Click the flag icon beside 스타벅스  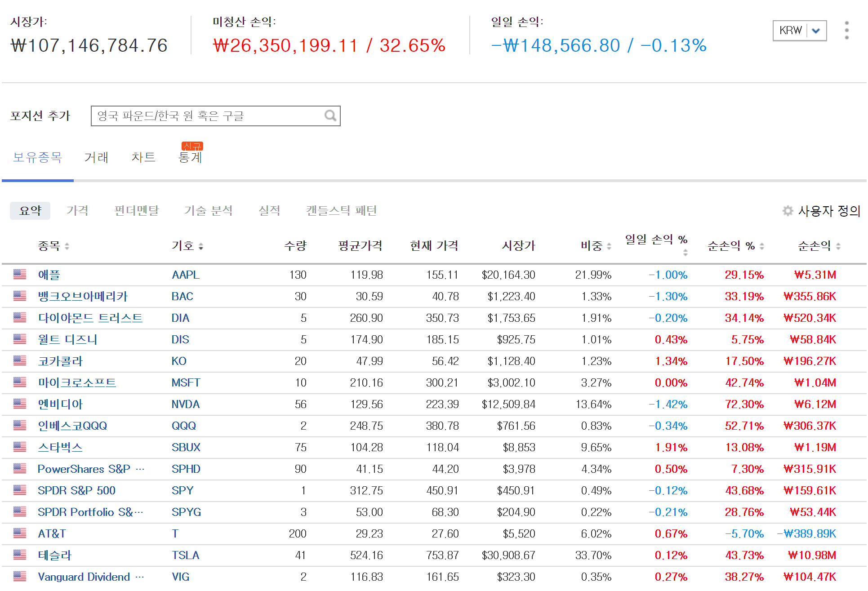[20, 447]
